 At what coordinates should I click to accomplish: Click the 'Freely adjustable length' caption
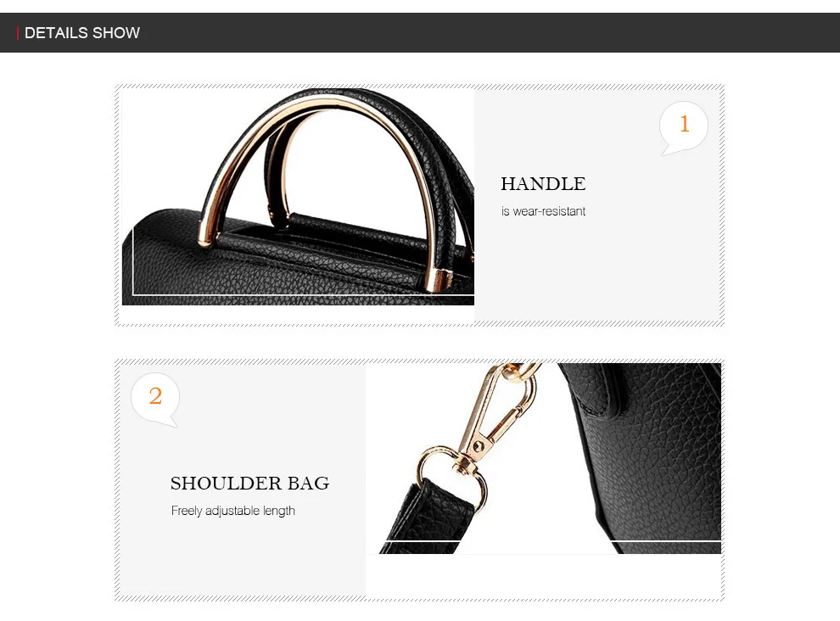point(233,511)
